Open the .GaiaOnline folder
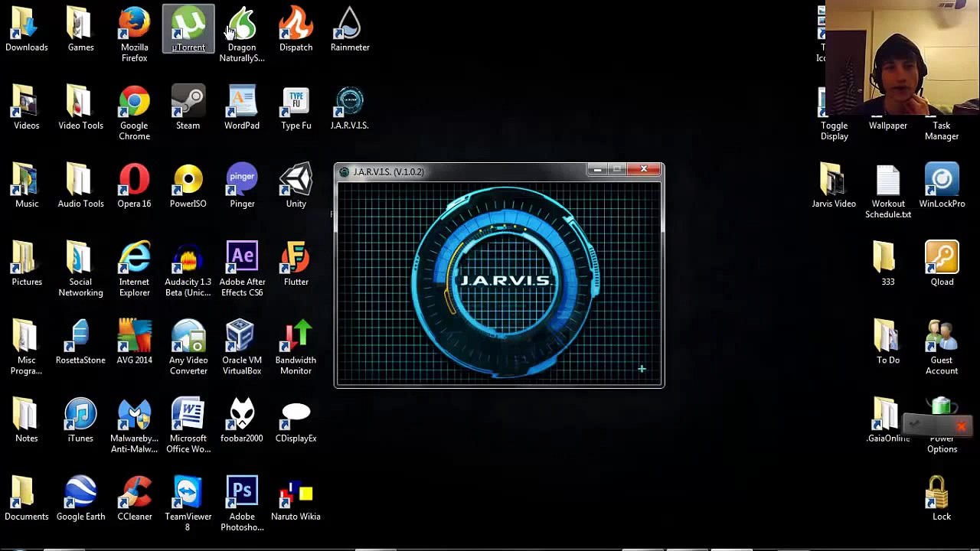The height and width of the screenshot is (551, 980). coord(888,419)
